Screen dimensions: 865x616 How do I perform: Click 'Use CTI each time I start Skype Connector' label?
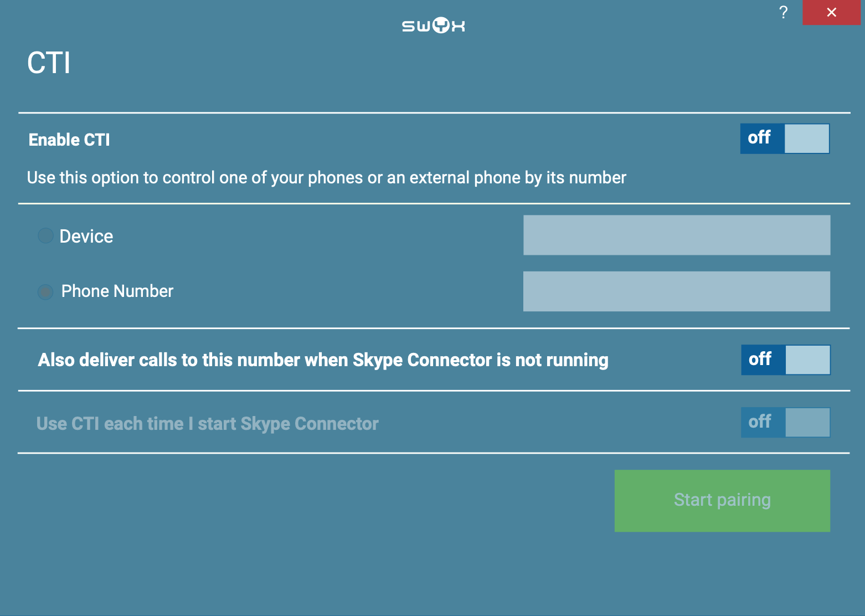(208, 424)
